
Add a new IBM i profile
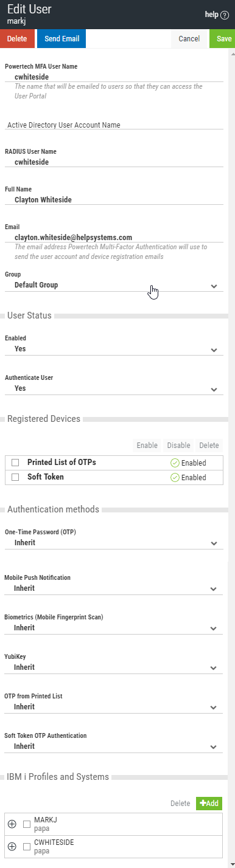point(209,803)
